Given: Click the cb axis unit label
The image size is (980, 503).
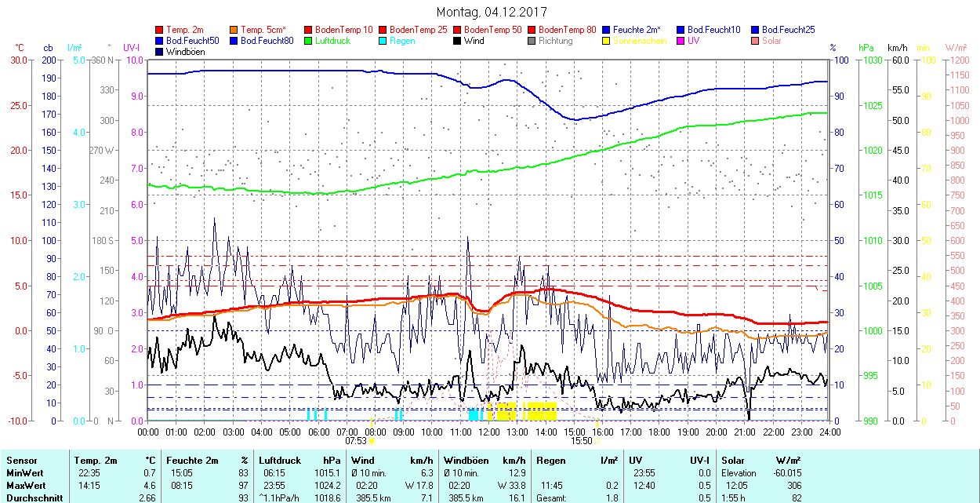Looking at the screenshot, I should 49,48.
